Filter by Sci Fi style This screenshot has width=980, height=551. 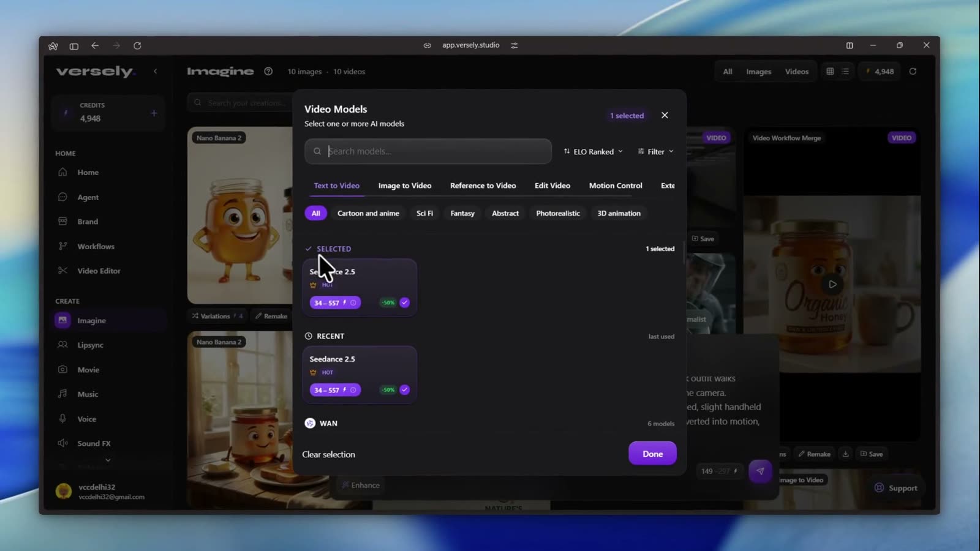point(424,213)
